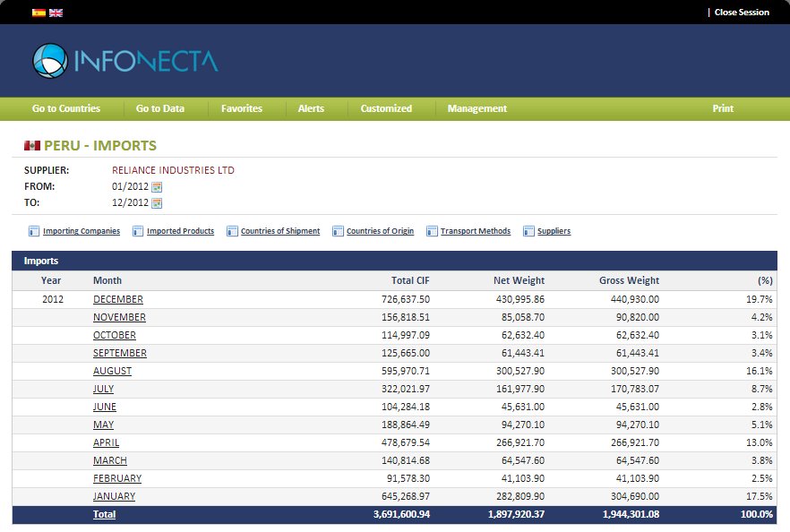Open the Countries of Shipment link
790x532 pixels.
pos(280,231)
